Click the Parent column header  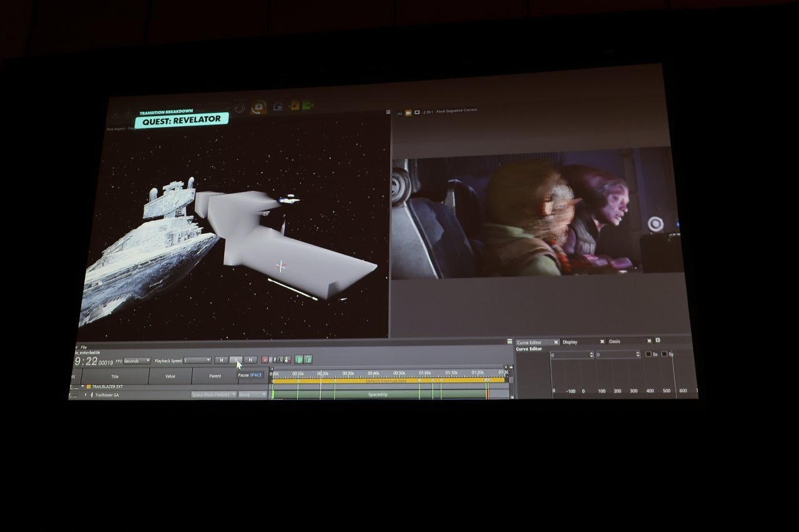coord(215,376)
